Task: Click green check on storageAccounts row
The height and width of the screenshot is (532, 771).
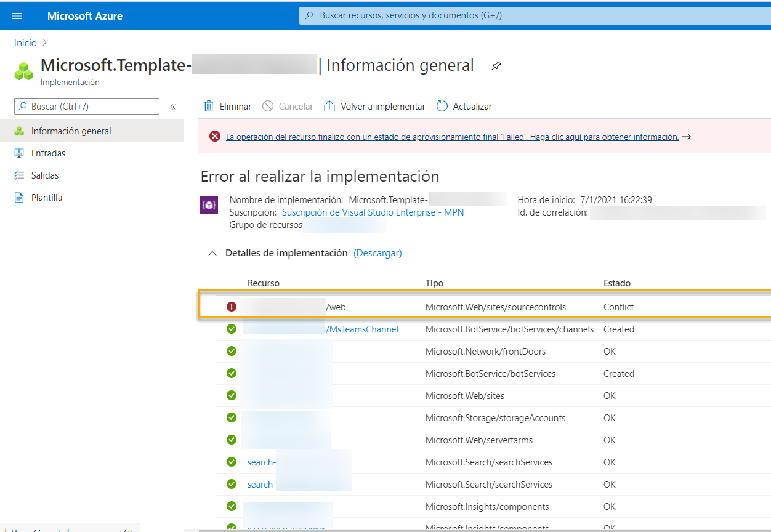Action: (x=232, y=417)
